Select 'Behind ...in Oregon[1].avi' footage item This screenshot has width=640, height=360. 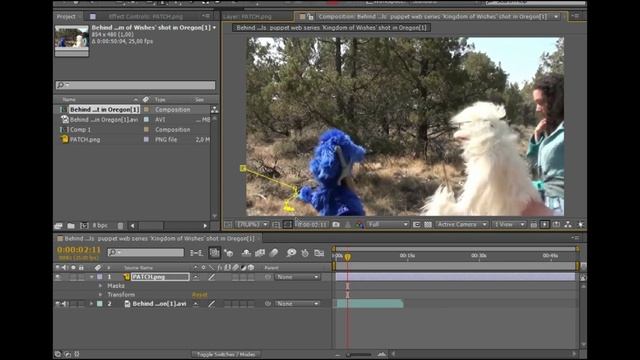click(104, 120)
